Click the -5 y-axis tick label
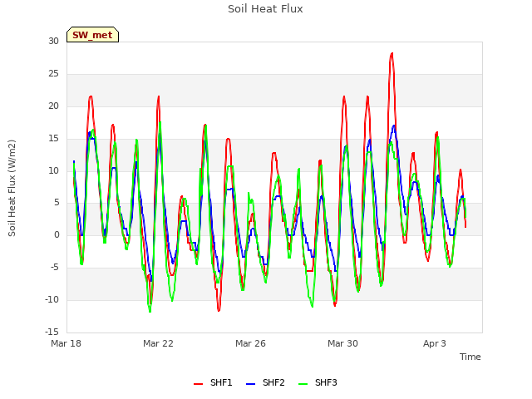This screenshot has width=532, height=399. click(55, 268)
